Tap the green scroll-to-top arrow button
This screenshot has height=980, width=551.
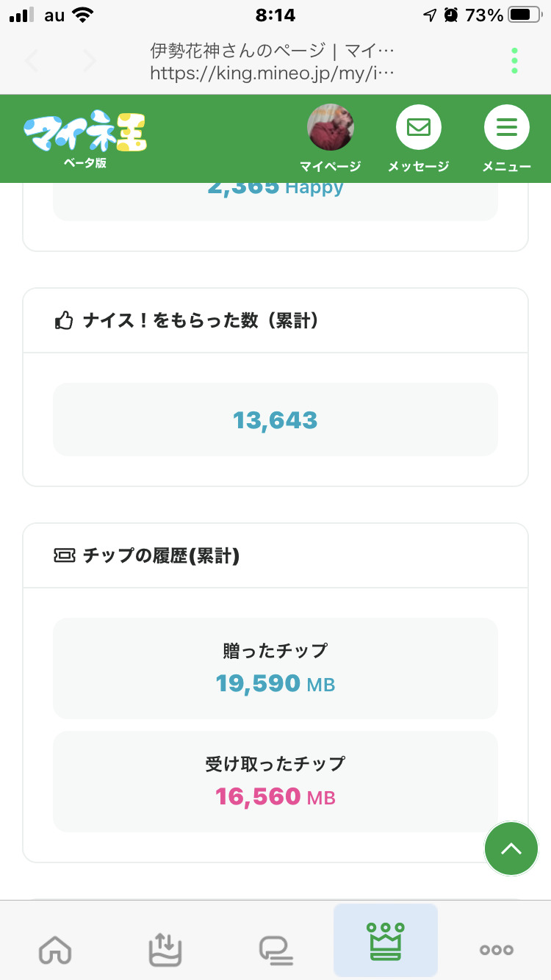(x=511, y=849)
